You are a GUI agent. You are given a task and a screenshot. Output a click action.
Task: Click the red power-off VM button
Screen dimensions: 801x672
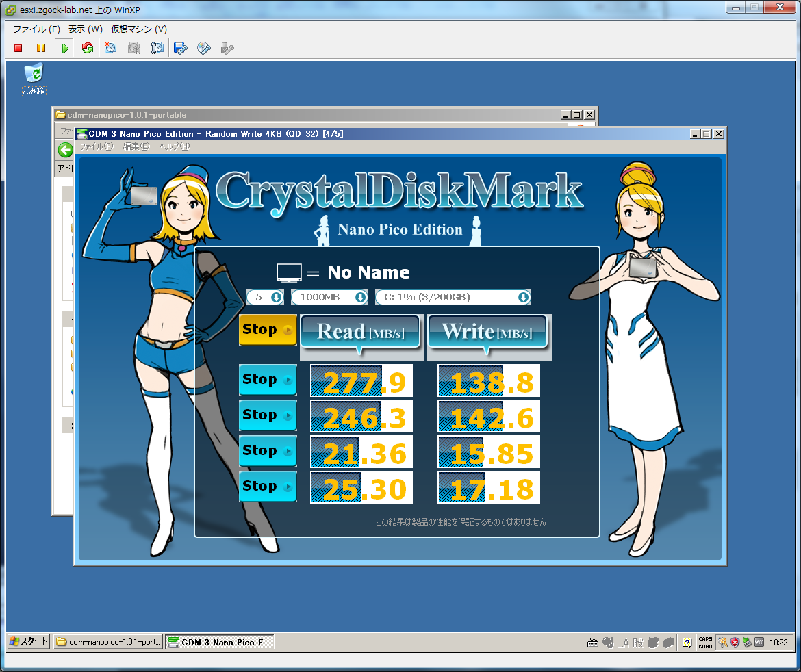click(18, 49)
